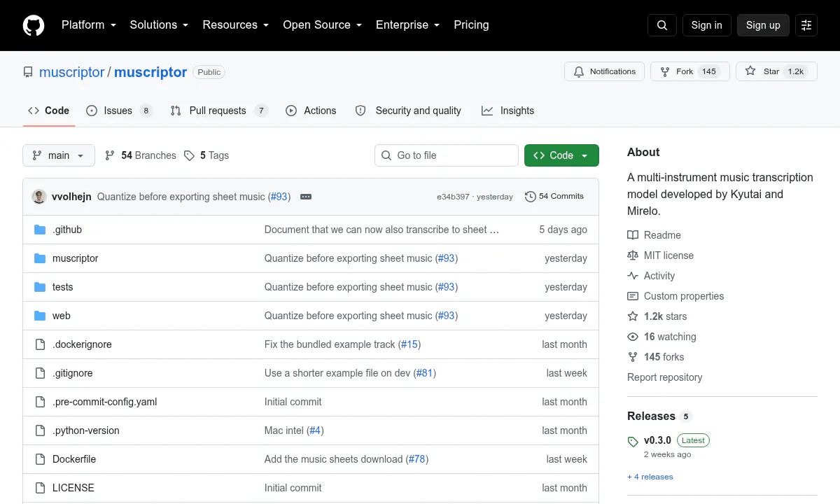This screenshot has width=840, height=504.
Task: Open the v0.3.0 release link
Action: point(657,440)
